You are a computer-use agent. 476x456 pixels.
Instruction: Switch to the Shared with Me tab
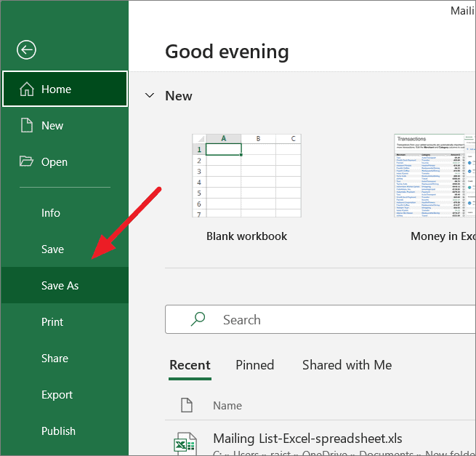(x=347, y=365)
